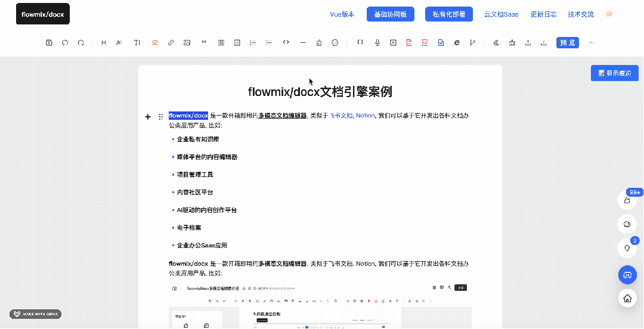644x329 pixels.
Task: Click the six-dot block drag handle
Action: tap(160, 117)
